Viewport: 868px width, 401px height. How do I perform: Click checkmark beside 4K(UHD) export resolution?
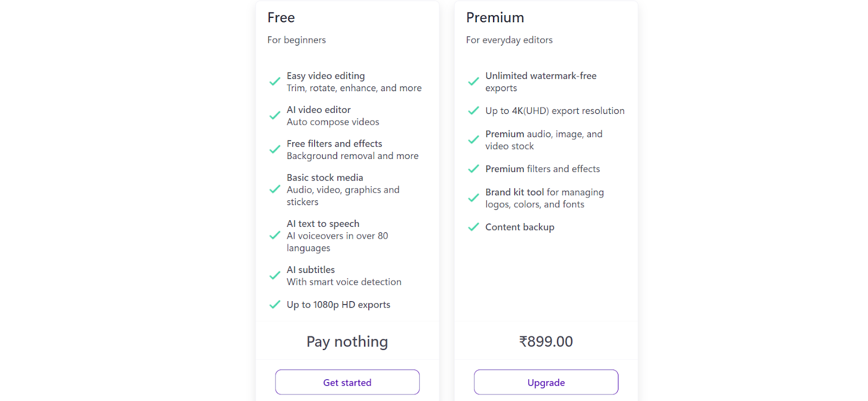point(474,111)
